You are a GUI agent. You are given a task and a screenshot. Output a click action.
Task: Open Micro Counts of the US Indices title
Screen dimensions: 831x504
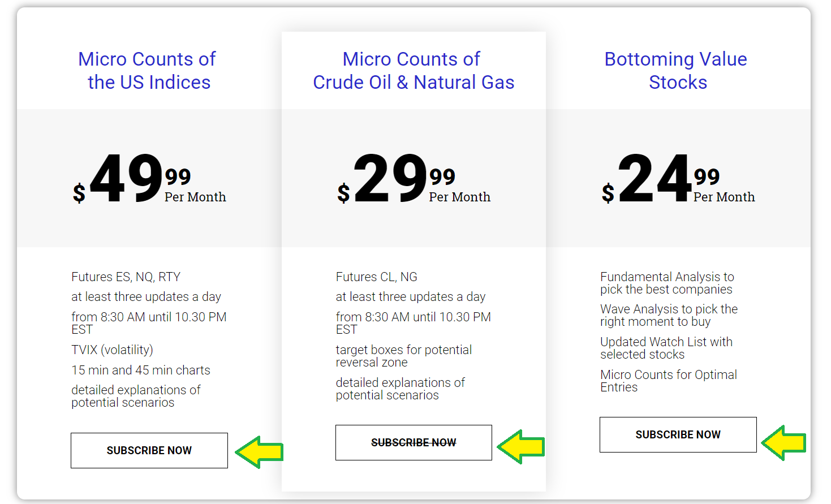[x=148, y=71]
